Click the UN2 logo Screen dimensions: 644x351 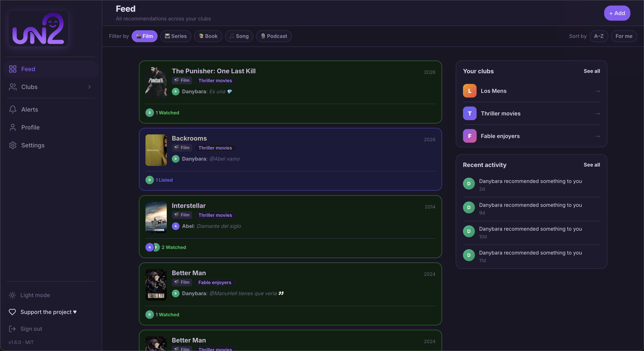(x=38, y=28)
